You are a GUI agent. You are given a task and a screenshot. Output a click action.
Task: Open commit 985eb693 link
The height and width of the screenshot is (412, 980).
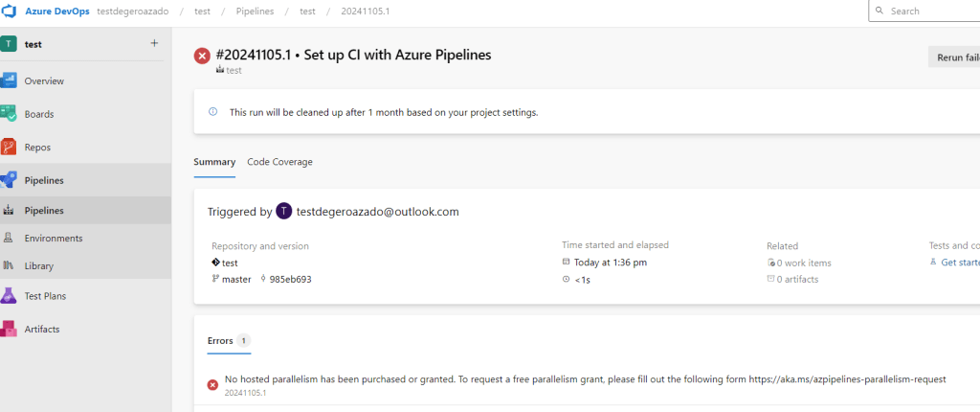pos(291,280)
